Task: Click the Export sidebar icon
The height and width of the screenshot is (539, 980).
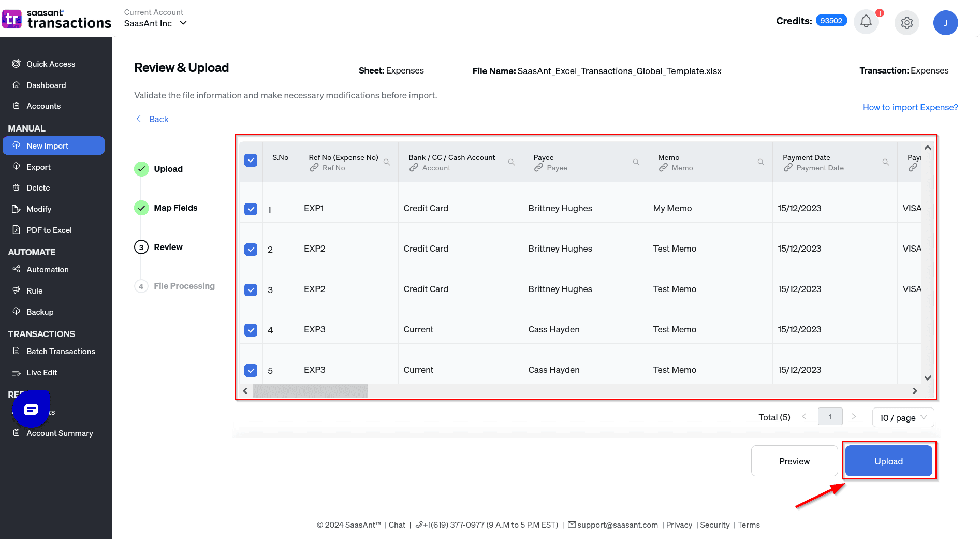Action: (x=17, y=166)
